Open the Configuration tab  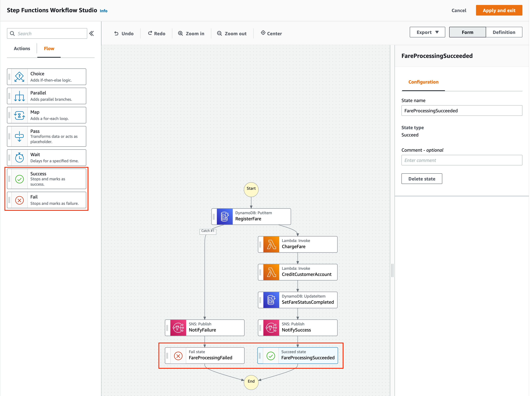pos(423,82)
